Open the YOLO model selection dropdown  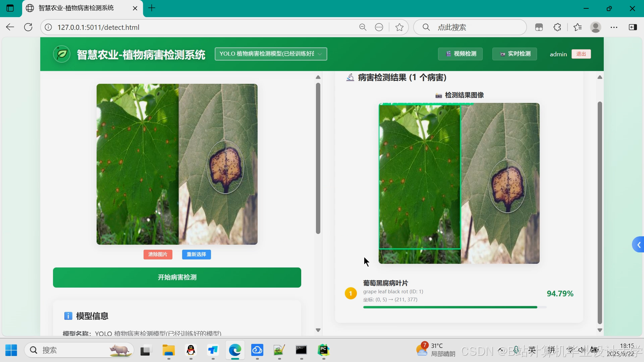271,54
